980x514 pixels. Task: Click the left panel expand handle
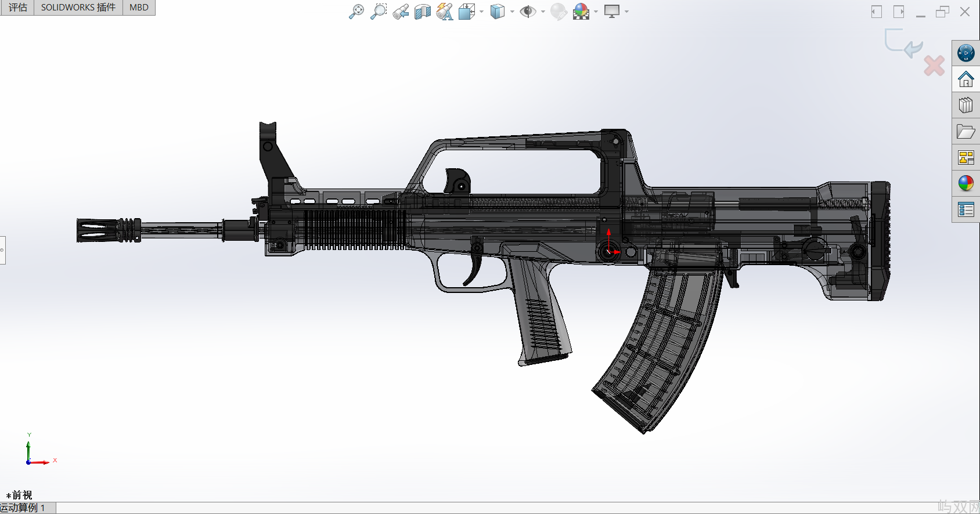(2, 250)
